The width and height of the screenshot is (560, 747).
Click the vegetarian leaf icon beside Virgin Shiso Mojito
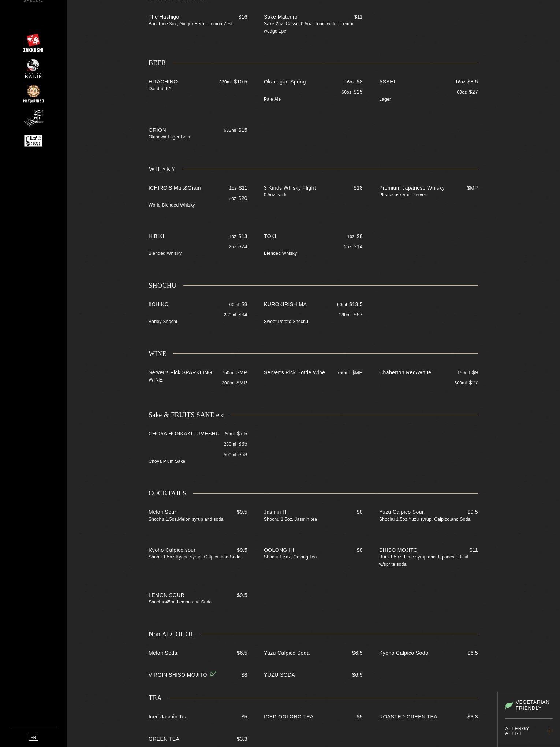[213, 674]
